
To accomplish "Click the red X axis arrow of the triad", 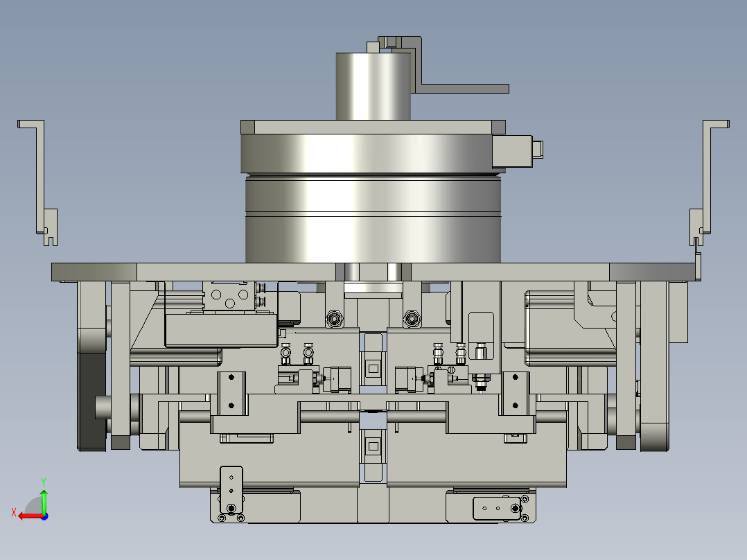I will (x=30, y=516).
